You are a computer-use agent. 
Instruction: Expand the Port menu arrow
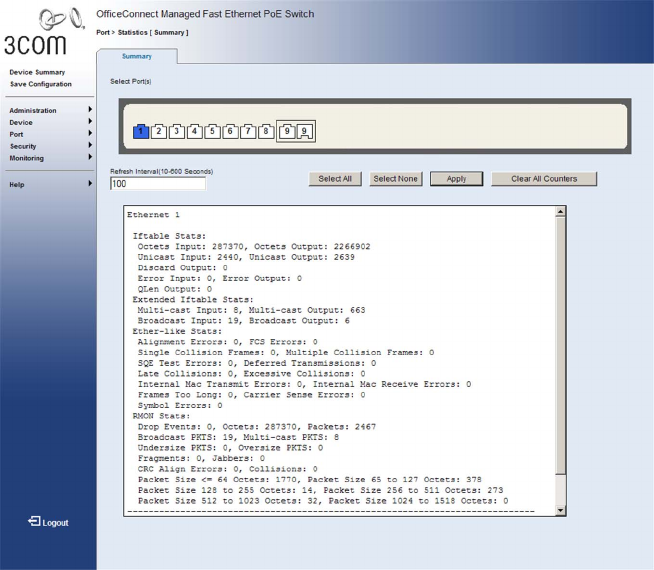[x=90, y=133]
